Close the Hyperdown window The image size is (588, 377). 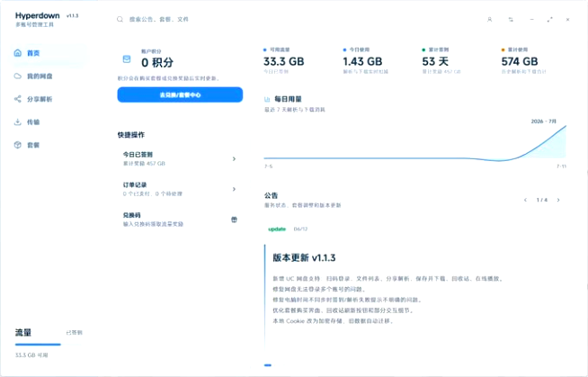tap(567, 20)
